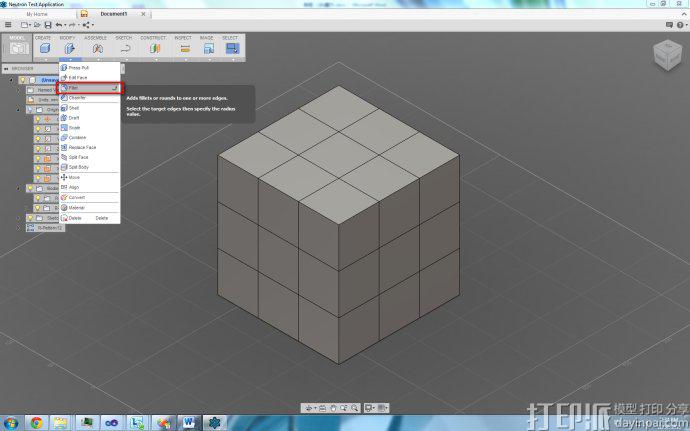Click the Sketch line toolbar icon
The image size is (690, 431).
[x=125, y=48]
